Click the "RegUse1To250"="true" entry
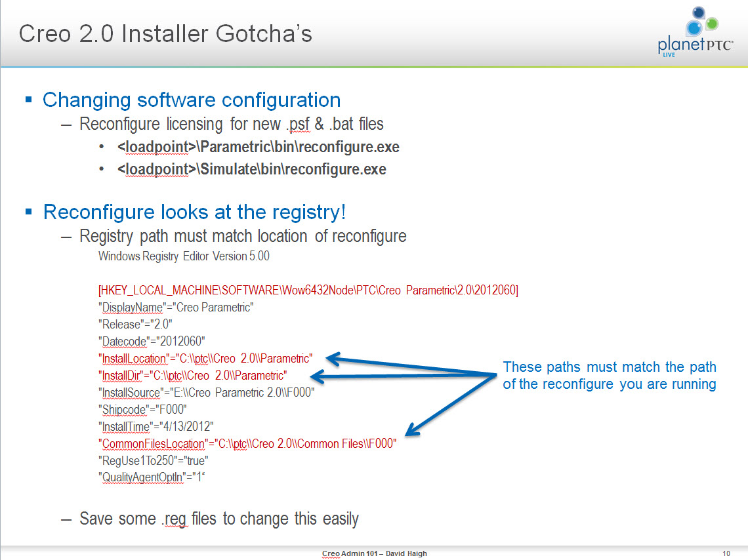The height and width of the screenshot is (560, 748). click(x=154, y=461)
